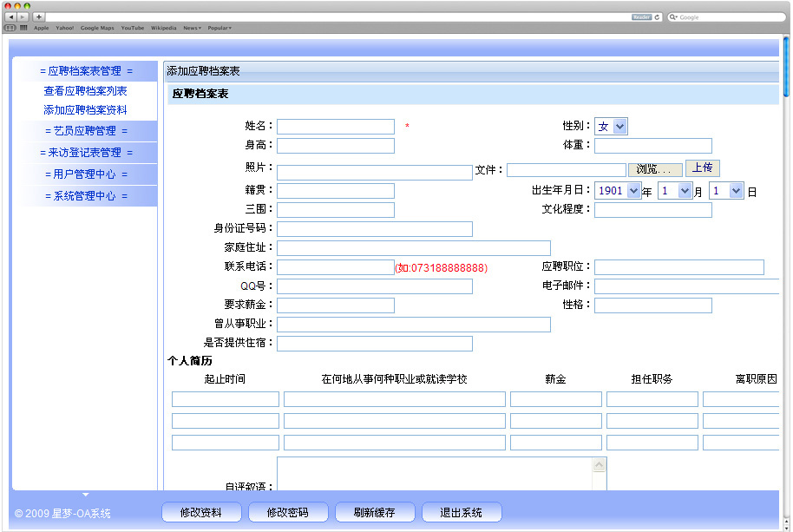The height and width of the screenshot is (532, 793).
Task: Click the reload page icon
Action: click(658, 16)
